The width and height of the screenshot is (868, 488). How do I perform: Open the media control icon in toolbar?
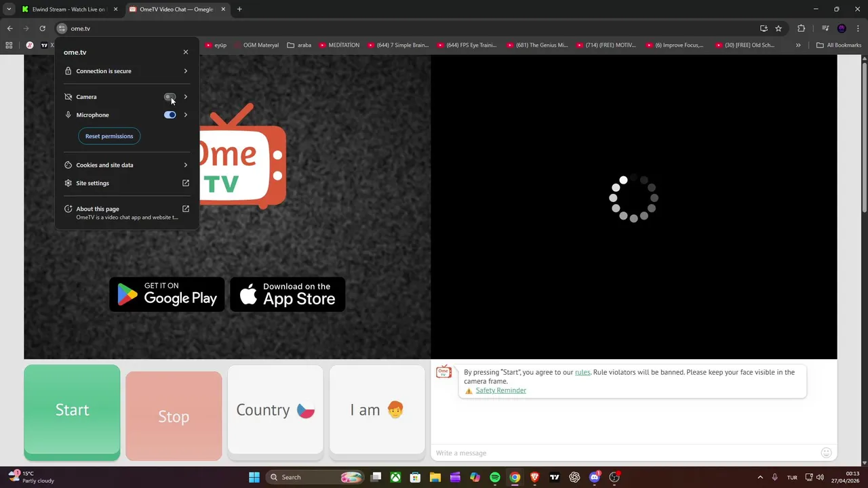click(825, 28)
